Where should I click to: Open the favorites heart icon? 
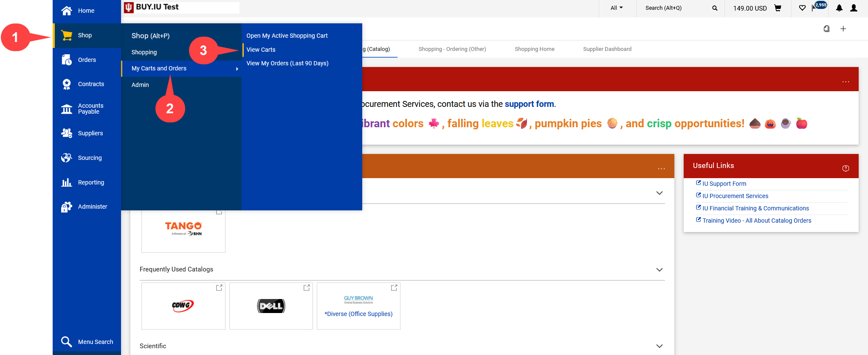(802, 8)
